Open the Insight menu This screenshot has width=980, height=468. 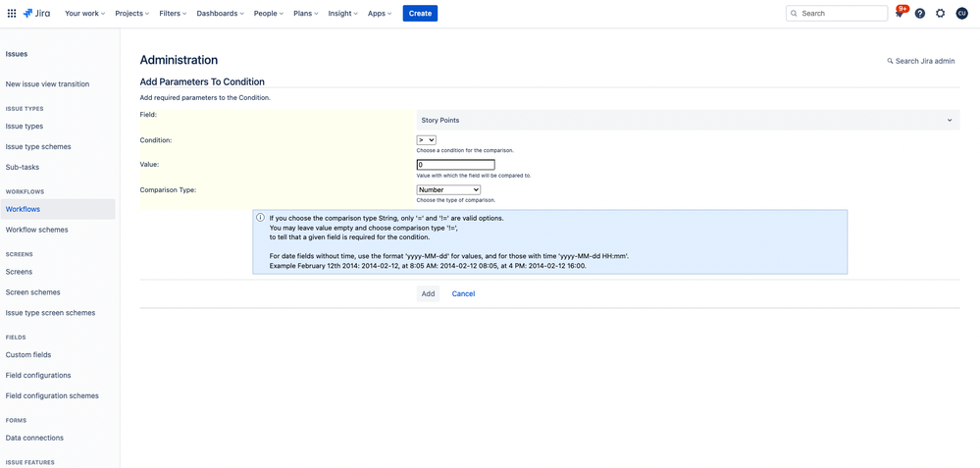click(x=342, y=13)
